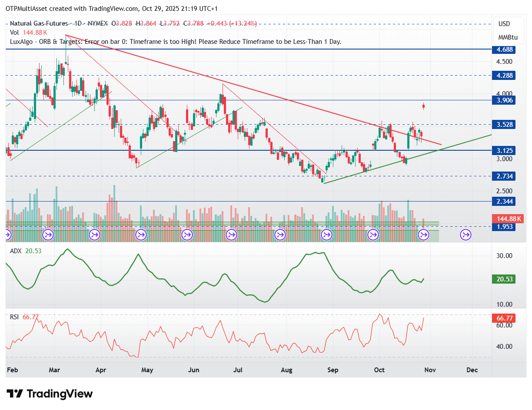
Task: Click the Jun label on time axis
Action: point(194,370)
